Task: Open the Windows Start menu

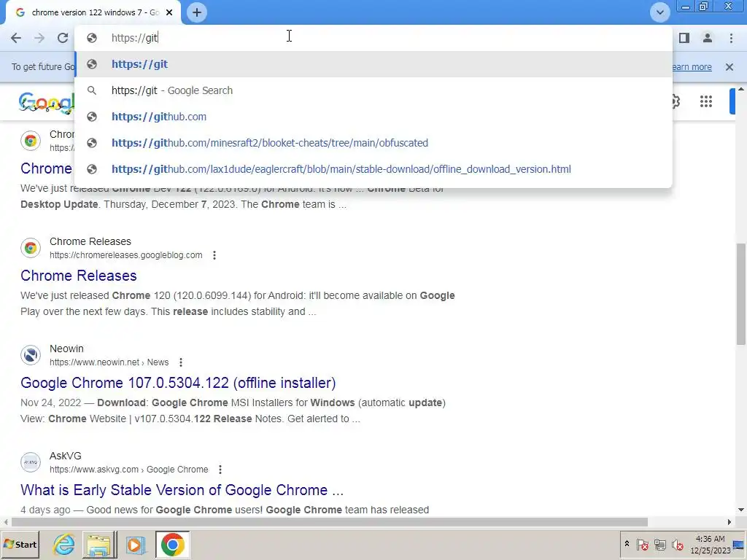Action: (x=20, y=544)
